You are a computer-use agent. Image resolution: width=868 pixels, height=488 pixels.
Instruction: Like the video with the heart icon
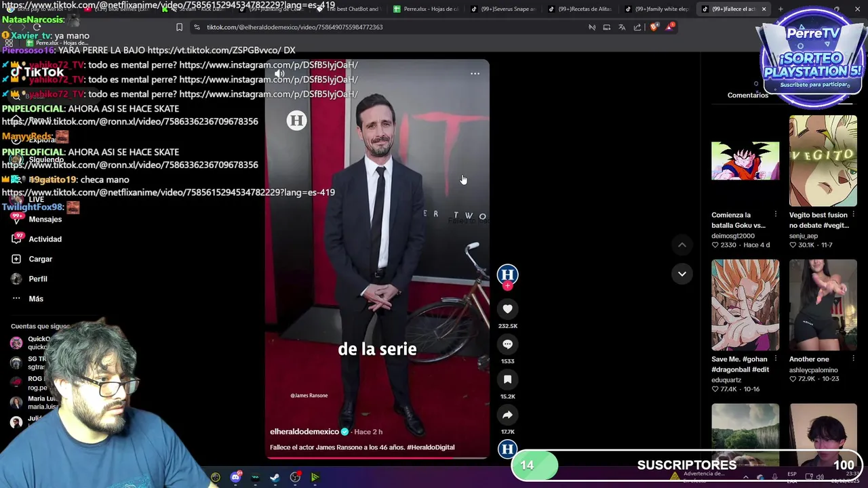507,309
